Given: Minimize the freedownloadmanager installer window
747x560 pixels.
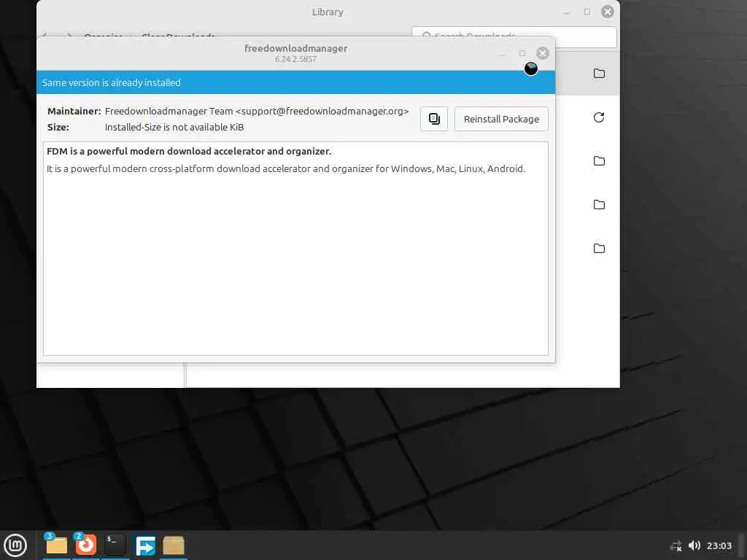Looking at the screenshot, I should [x=502, y=54].
